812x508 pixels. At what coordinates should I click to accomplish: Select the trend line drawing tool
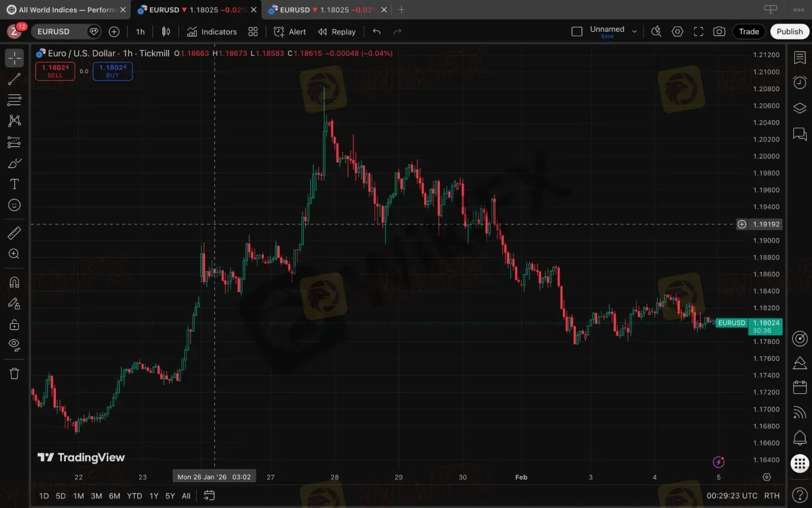pyautogui.click(x=15, y=79)
